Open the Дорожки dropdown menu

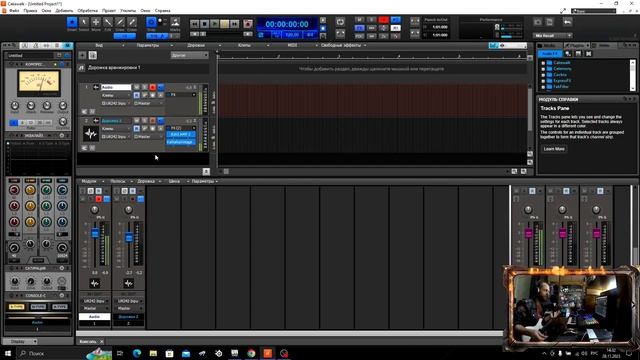[196, 45]
